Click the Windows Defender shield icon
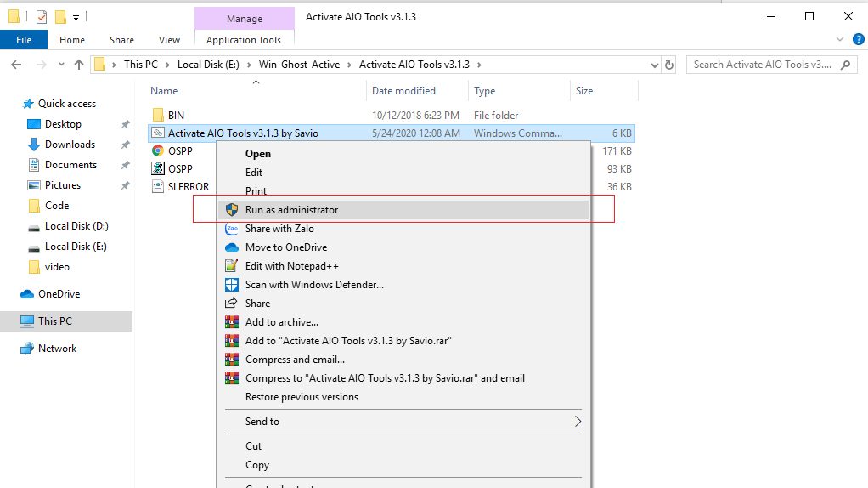Image resolution: width=868 pixels, height=488 pixels. [231, 285]
